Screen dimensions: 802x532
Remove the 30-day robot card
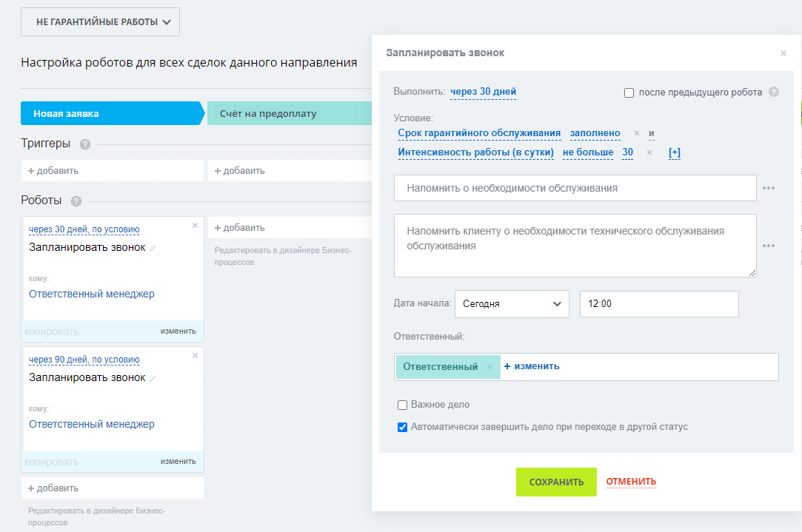click(196, 225)
